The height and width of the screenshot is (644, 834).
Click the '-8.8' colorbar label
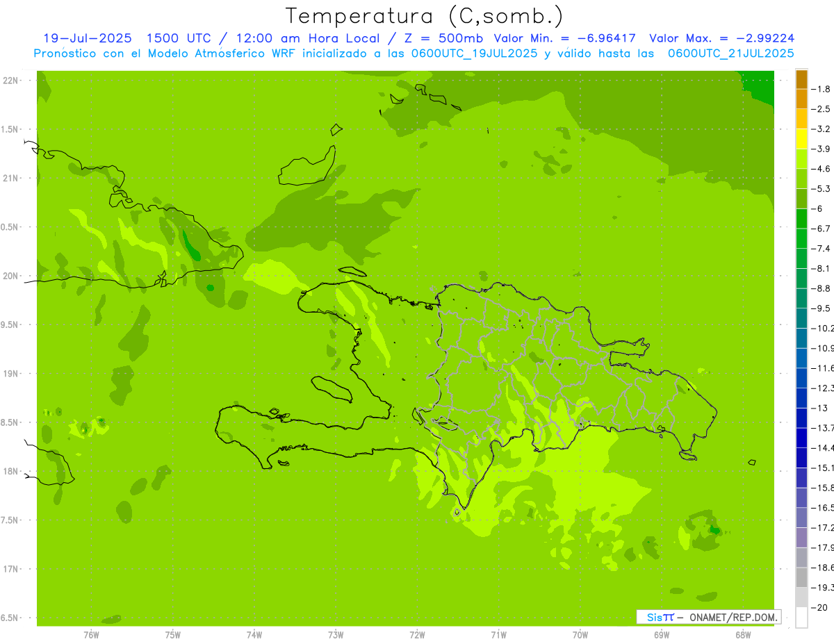[821, 288]
